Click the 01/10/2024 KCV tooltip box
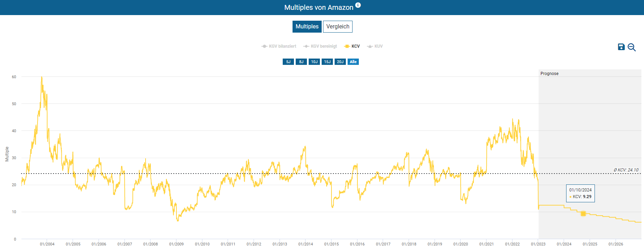 click(x=580, y=193)
